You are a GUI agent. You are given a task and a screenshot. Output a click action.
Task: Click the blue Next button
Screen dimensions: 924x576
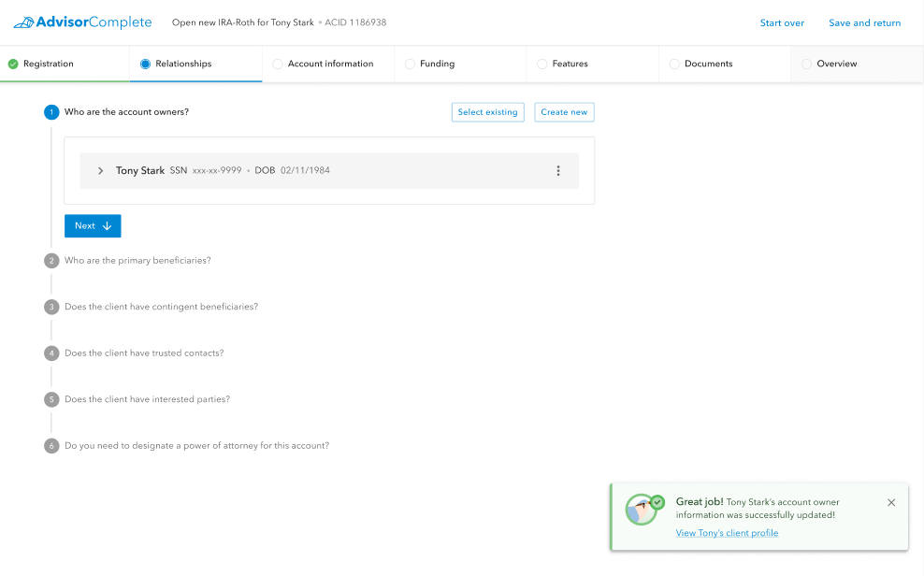[x=93, y=226]
